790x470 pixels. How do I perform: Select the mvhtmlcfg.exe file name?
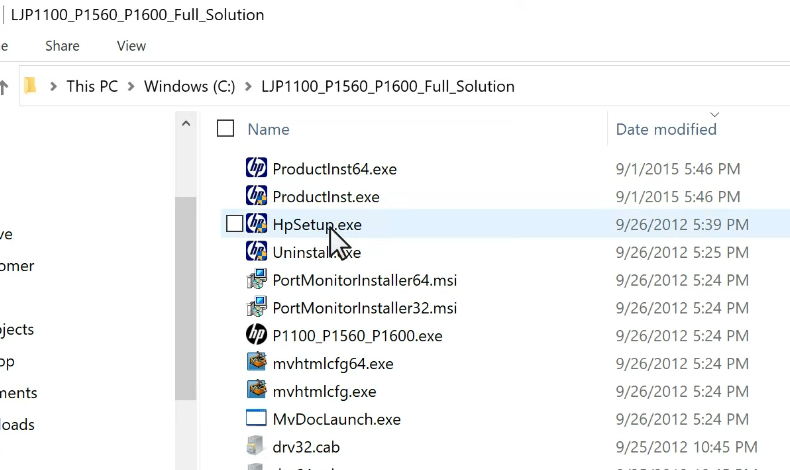(324, 391)
